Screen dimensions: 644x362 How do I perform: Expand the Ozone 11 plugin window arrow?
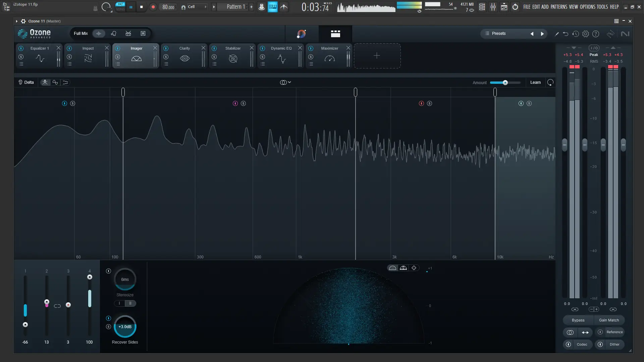point(17,21)
